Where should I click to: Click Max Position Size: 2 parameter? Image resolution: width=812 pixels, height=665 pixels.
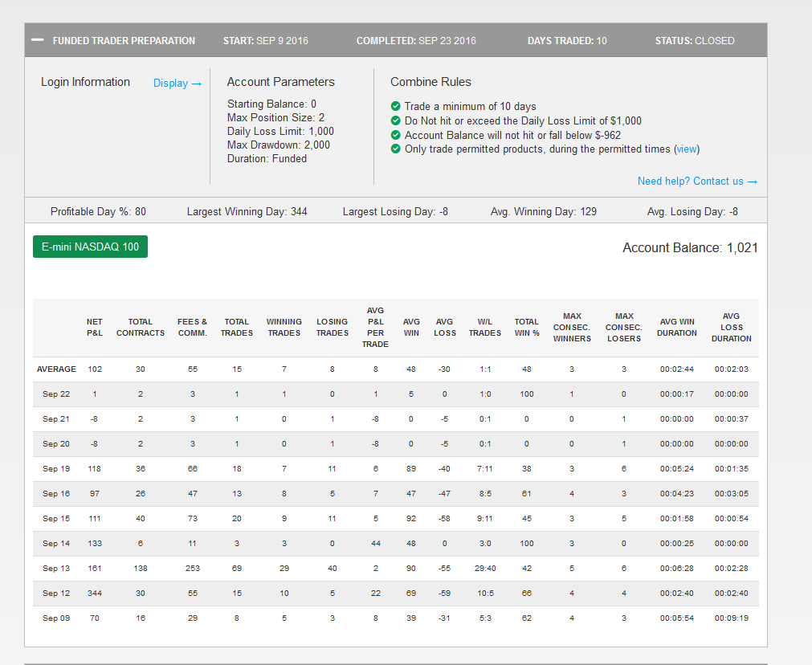click(x=275, y=117)
